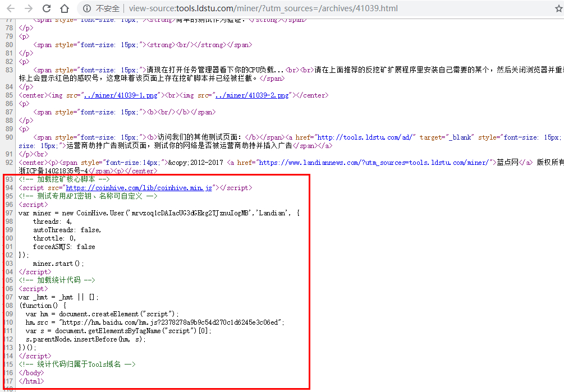Click line number 85 in the gutter
Screen dimensions: 564x392
(x=9, y=95)
